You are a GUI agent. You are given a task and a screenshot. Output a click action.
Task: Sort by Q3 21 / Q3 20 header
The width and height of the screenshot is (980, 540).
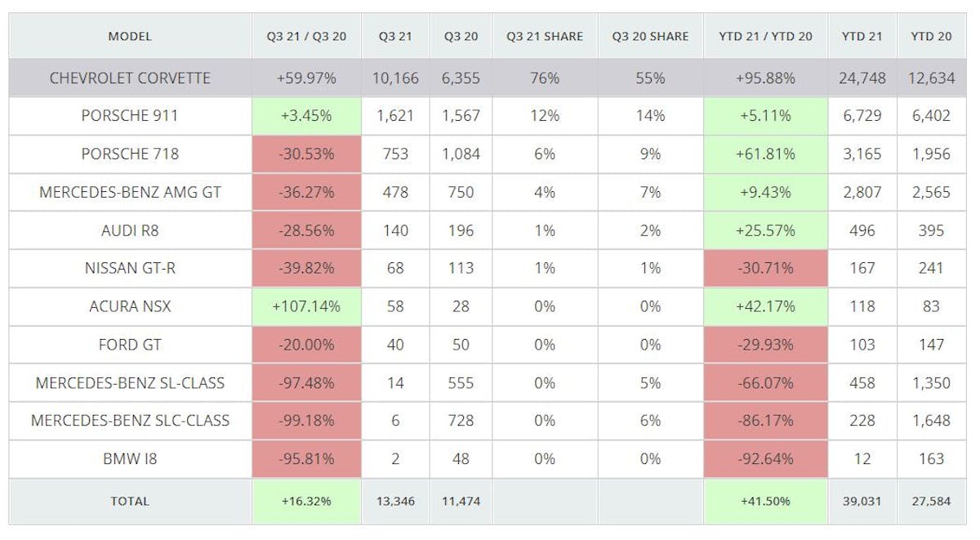[x=306, y=36]
